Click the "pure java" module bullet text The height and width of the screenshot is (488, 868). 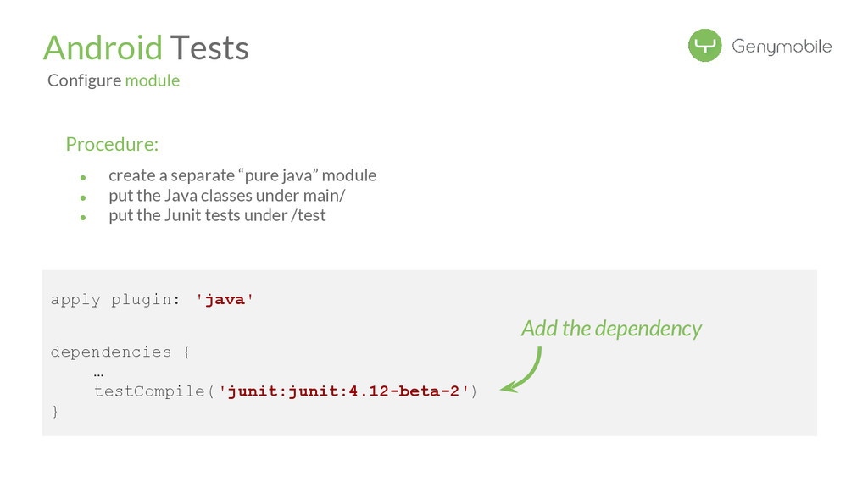(242, 175)
